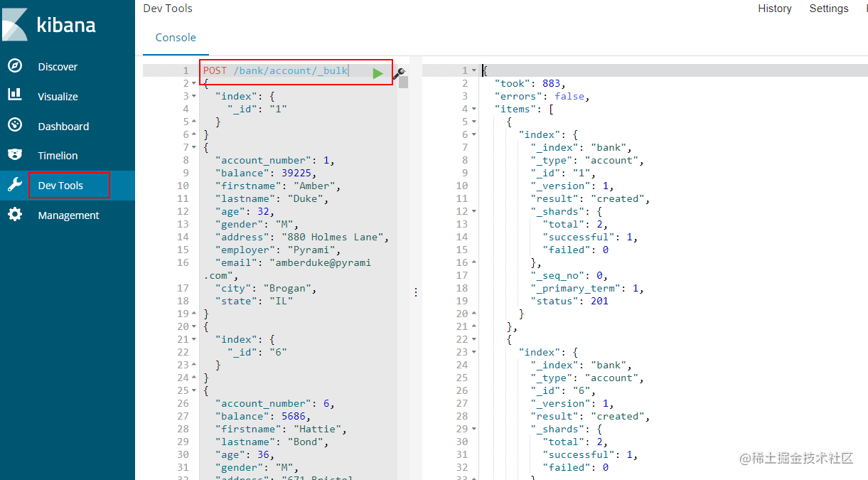Select Dev Tools in sidebar
The height and width of the screenshot is (480, 868).
coord(60,186)
